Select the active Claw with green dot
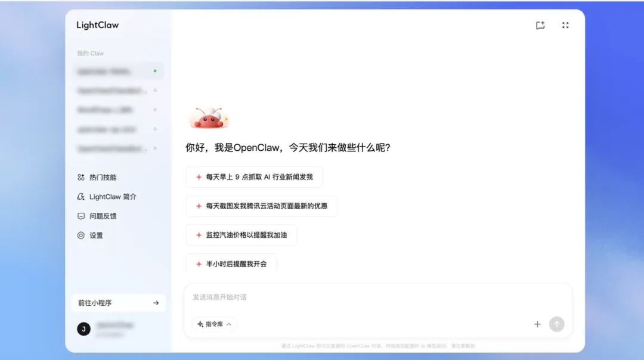 tap(118, 71)
